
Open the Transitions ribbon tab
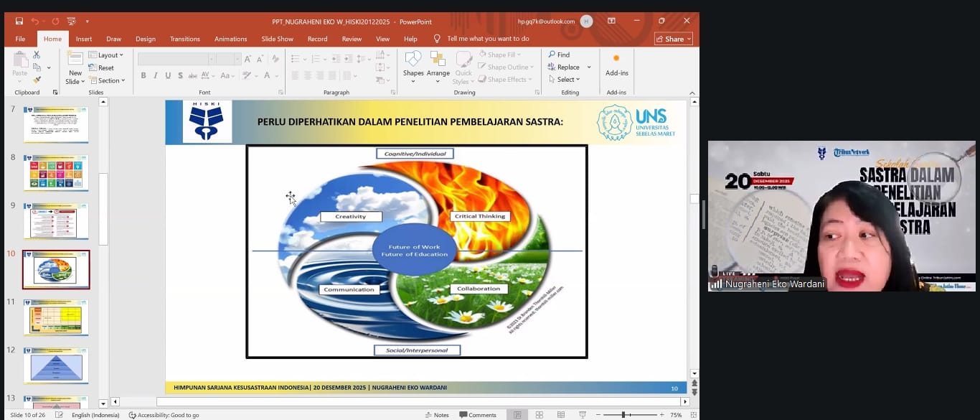click(x=186, y=39)
